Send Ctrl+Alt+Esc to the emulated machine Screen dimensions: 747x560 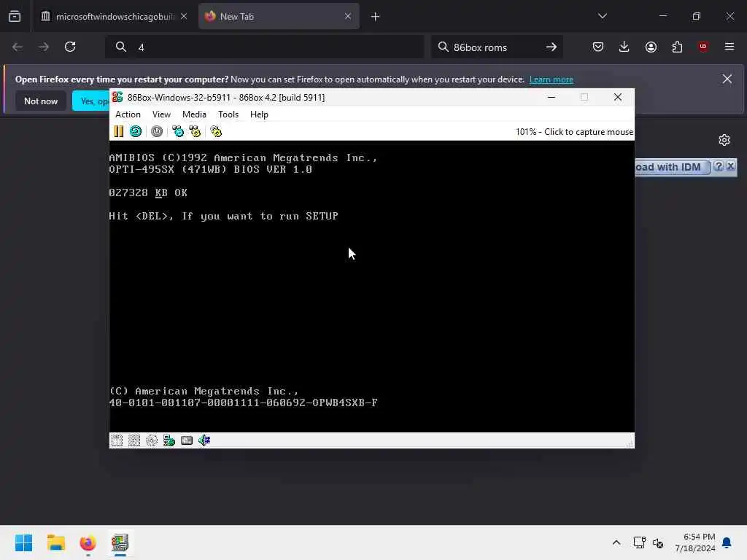[195, 131]
